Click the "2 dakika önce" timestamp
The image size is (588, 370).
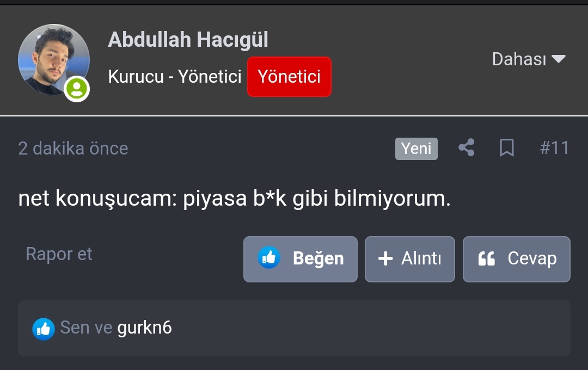[x=73, y=149]
